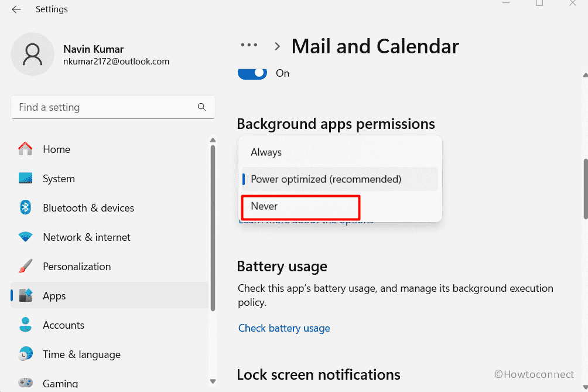This screenshot has height=392, width=588.
Task: Click the Apps icon in sidebar
Action: [26, 295]
